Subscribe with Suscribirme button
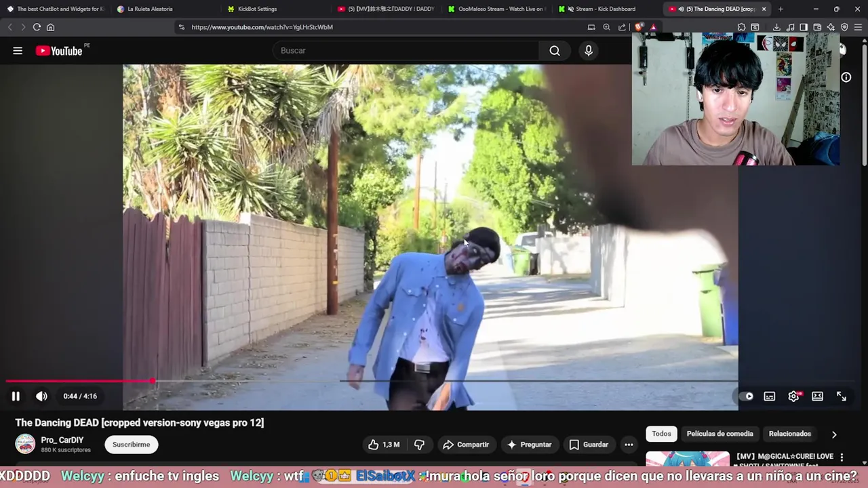 click(131, 445)
